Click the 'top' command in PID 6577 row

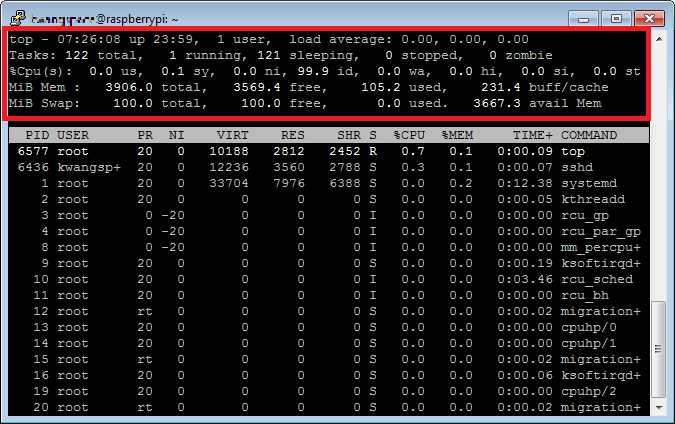point(573,152)
